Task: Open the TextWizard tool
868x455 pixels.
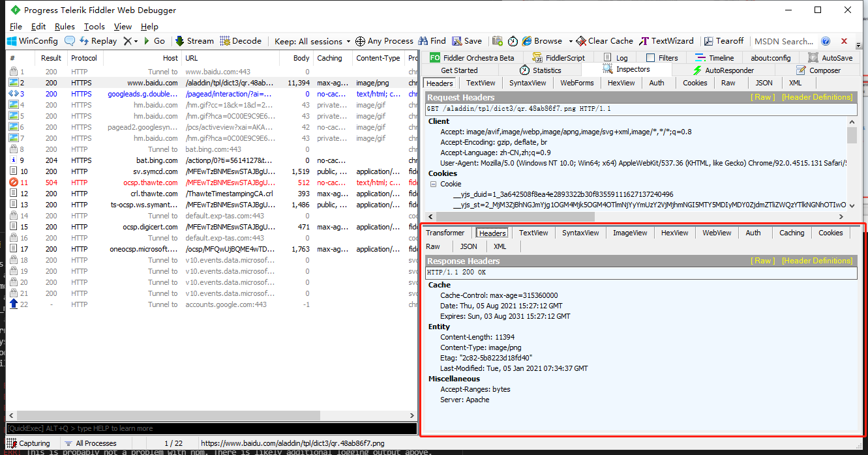Action: tap(666, 41)
